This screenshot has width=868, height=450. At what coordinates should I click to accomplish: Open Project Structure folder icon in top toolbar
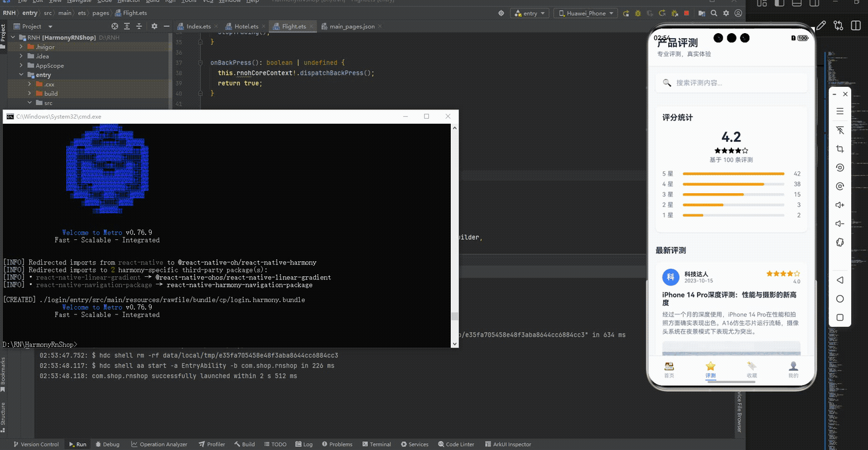pos(702,13)
